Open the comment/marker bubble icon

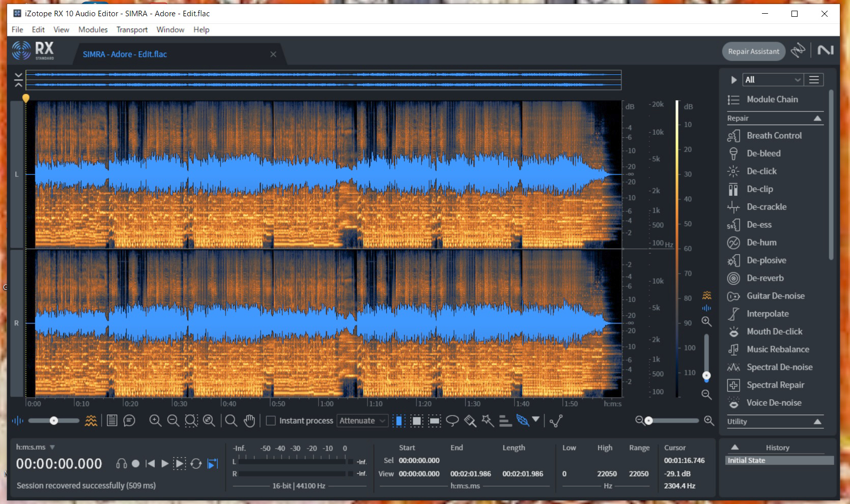(x=129, y=421)
